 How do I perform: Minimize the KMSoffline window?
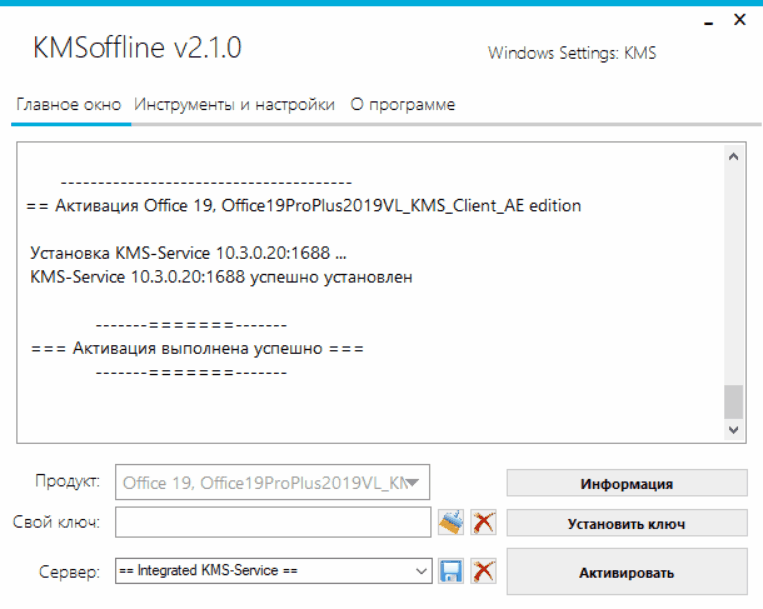[x=705, y=19]
